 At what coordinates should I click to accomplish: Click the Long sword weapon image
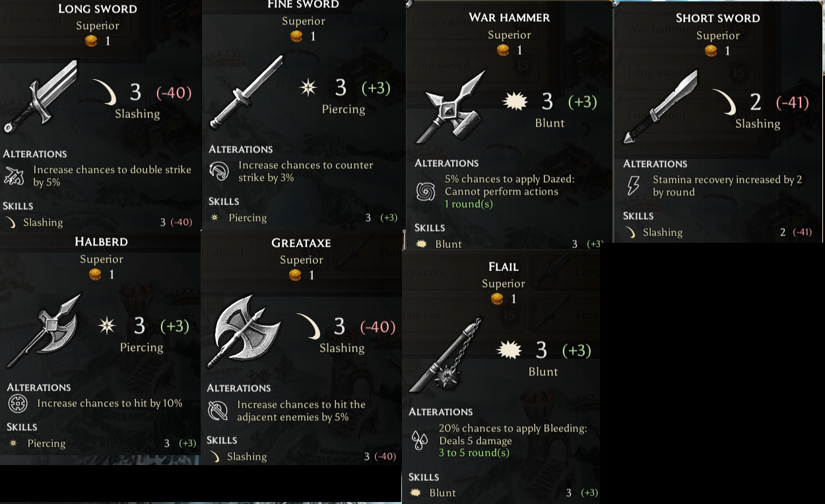(40, 96)
